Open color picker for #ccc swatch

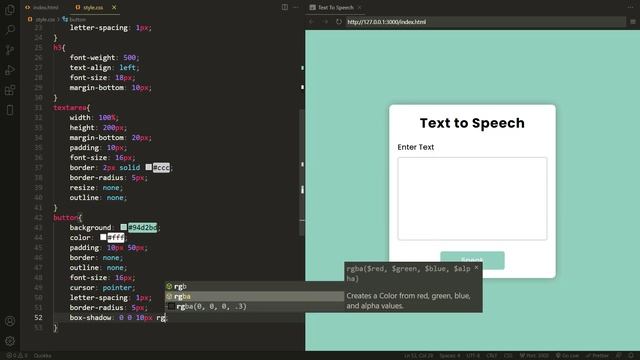149,167
